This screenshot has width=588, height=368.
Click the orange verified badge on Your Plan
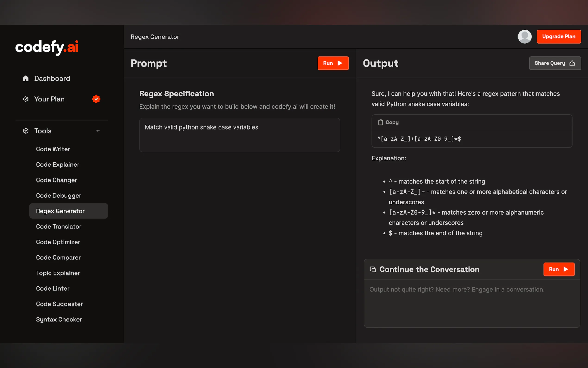click(96, 99)
